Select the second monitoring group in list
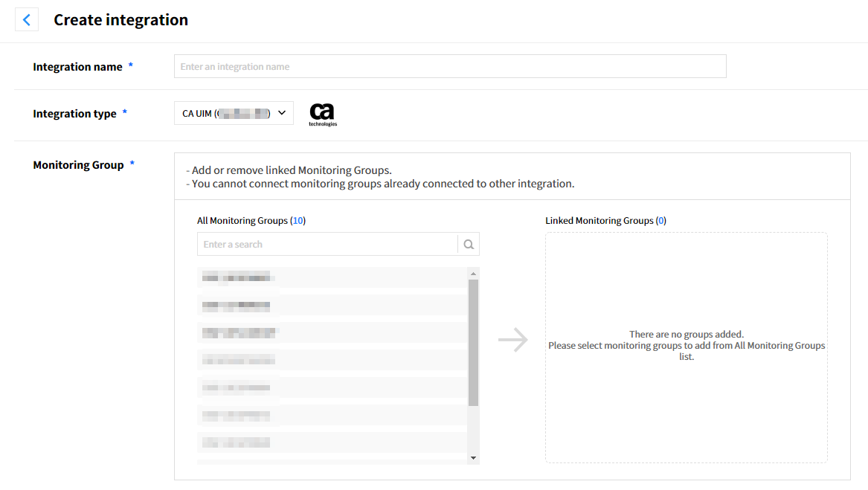Screen dimensions: 868x490 (332, 305)
